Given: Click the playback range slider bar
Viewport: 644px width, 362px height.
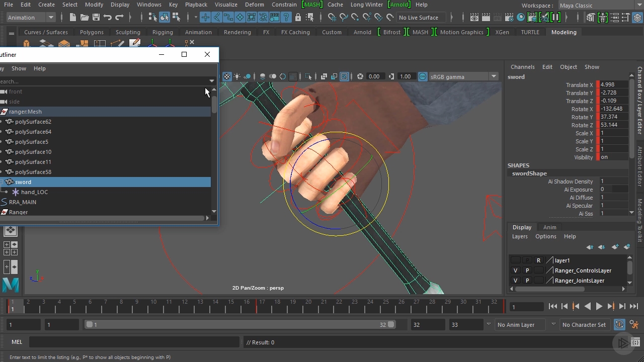Looking at the screenshot, I should [240, 324].
